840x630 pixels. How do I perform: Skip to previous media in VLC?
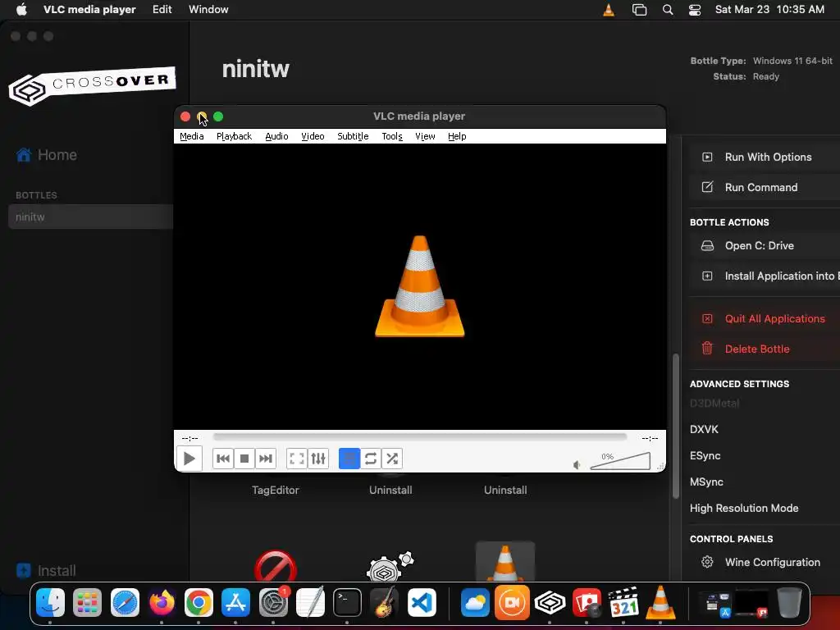223,459
